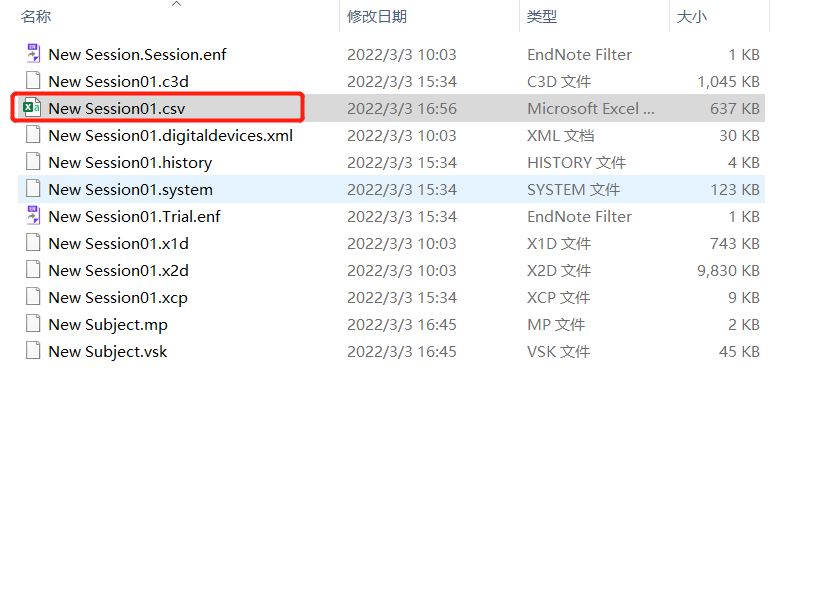Select file name New Session01.c3d

click(x=118, y=81)
